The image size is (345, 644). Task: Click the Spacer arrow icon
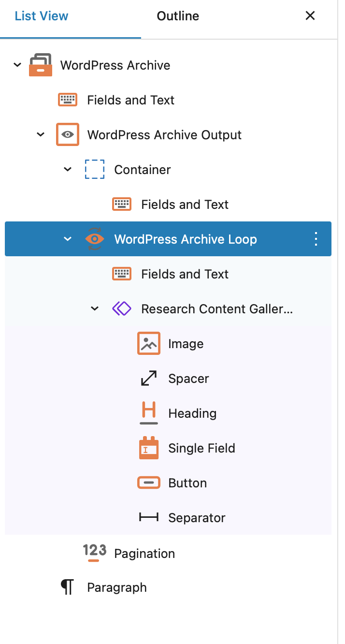149,379
